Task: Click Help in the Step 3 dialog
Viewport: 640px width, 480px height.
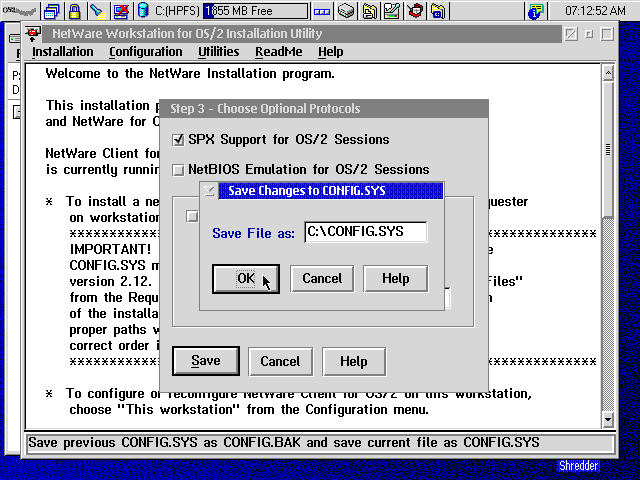Action: [354, 361]
